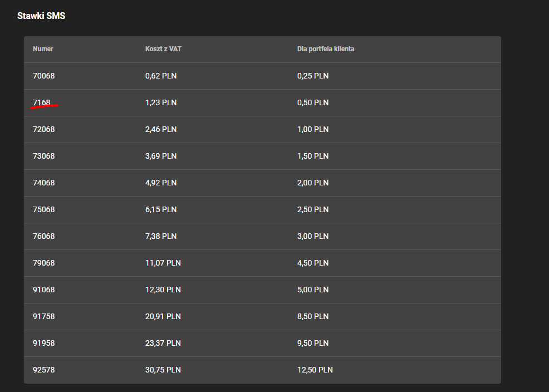Click the 30,75 PLN cost cell
The image size is (549, 392).
163,370
